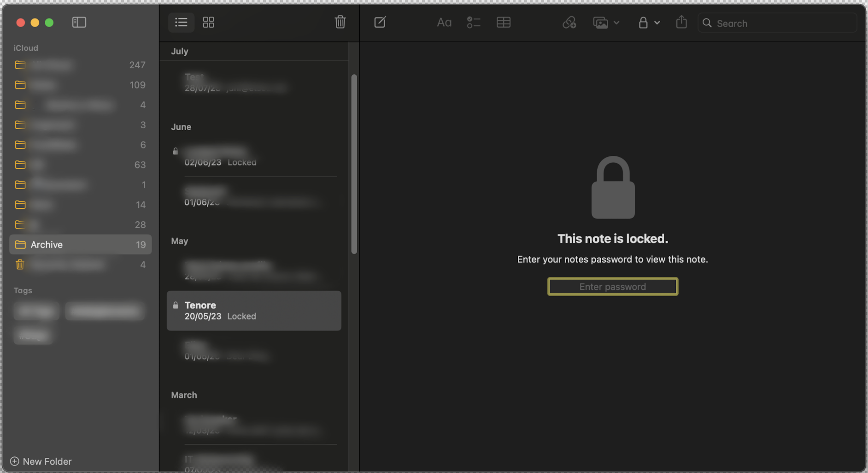Image resolution: width=868 pixels, height=473 pixels.
Task: Share the note with the share icon
Action: pyautogui.click(x=681, y=22)
